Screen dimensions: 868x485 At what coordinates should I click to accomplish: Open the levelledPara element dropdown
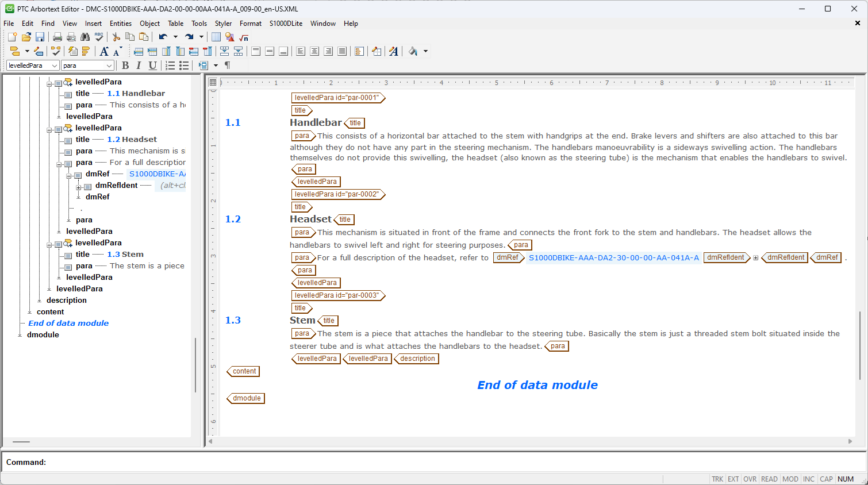pyautogui.click(x=55, y=66)
